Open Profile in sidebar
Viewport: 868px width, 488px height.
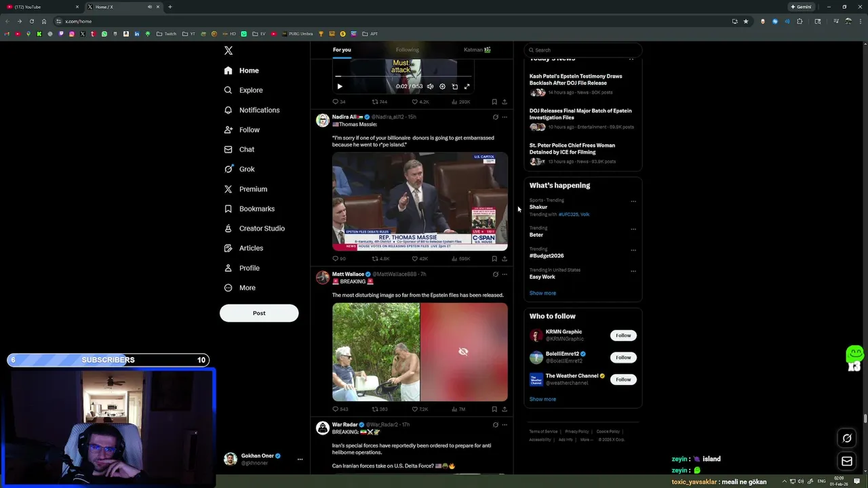[x=242, y=268]
